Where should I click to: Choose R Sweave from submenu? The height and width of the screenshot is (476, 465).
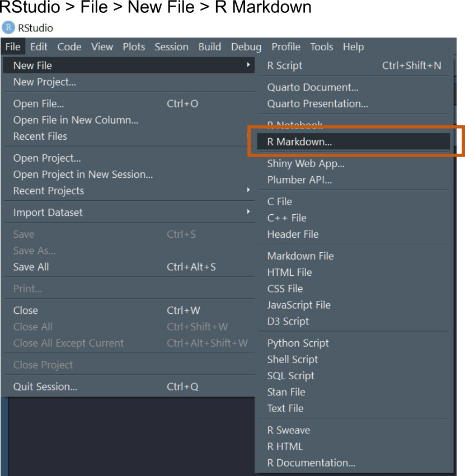(x=354, y=430)
